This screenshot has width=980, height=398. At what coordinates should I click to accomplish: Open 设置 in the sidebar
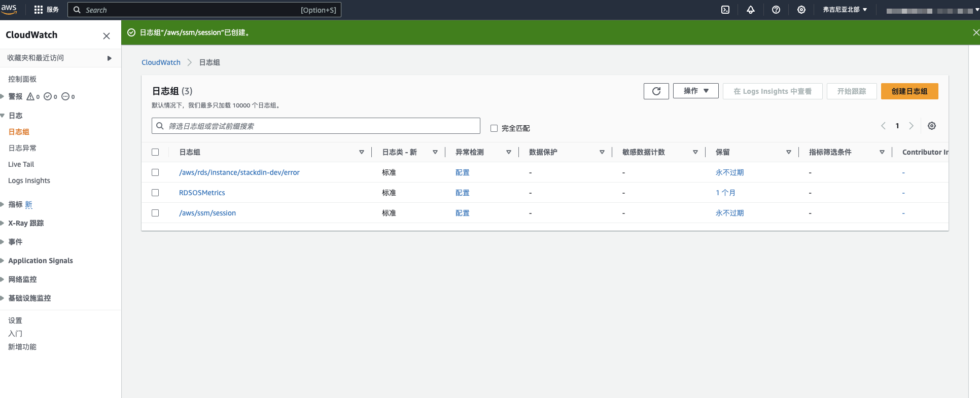15,320
